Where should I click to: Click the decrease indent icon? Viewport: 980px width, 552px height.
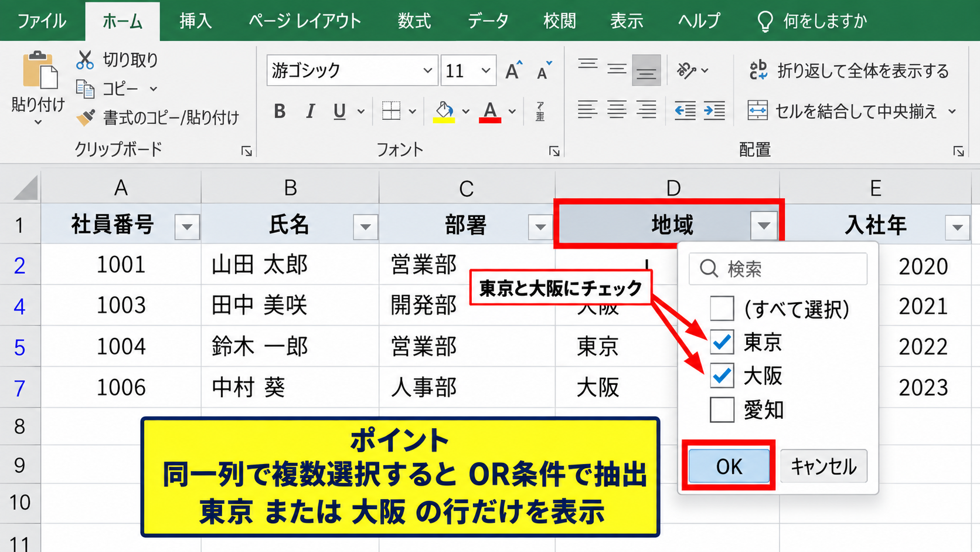685,110
